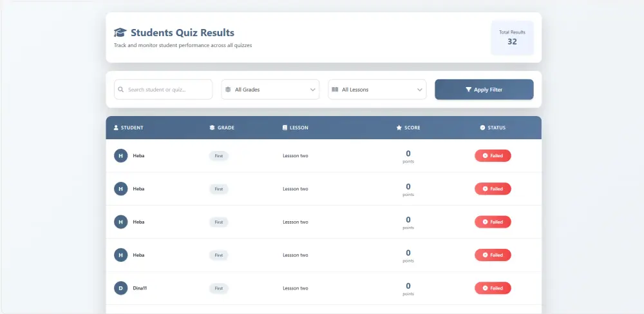Open the All Lessons dropdown
The height and width of the screenshot is (314, 644).
pos(377,89)
